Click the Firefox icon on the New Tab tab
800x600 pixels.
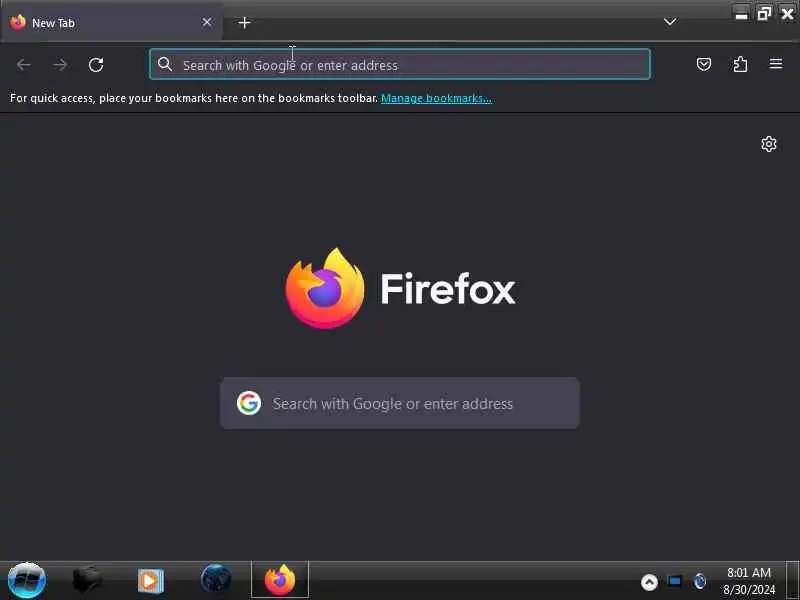(x=18, y=22)
